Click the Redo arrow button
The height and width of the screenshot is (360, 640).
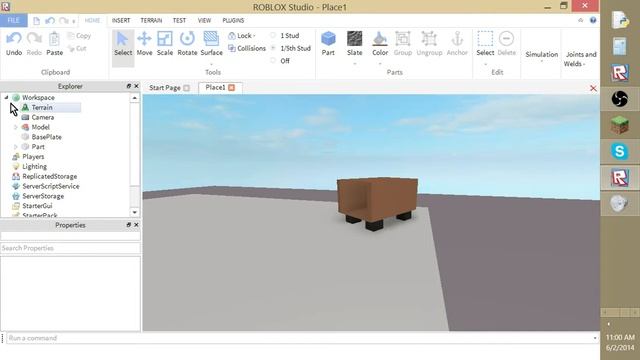click(x=34, y=44)
